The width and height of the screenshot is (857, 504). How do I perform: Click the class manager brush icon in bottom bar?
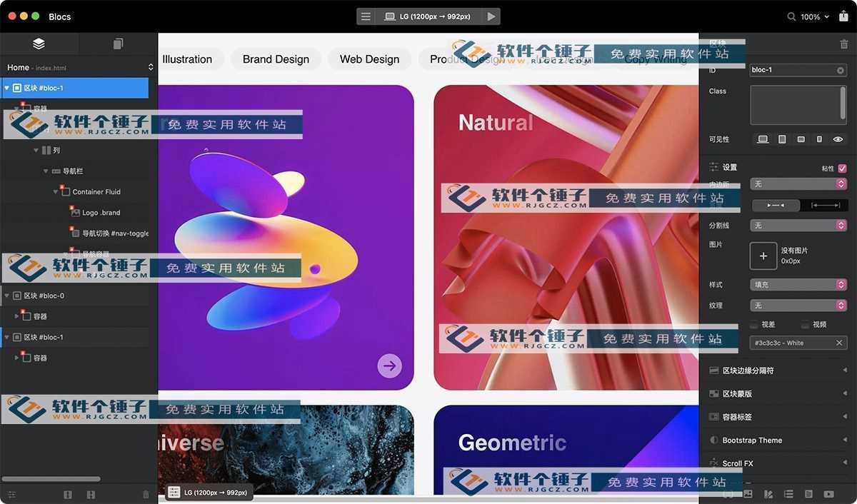pos(768,494)
